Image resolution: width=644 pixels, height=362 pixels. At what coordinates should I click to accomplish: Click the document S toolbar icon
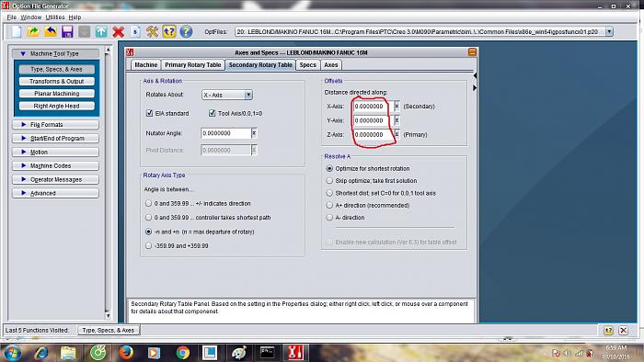coord(135,31)
